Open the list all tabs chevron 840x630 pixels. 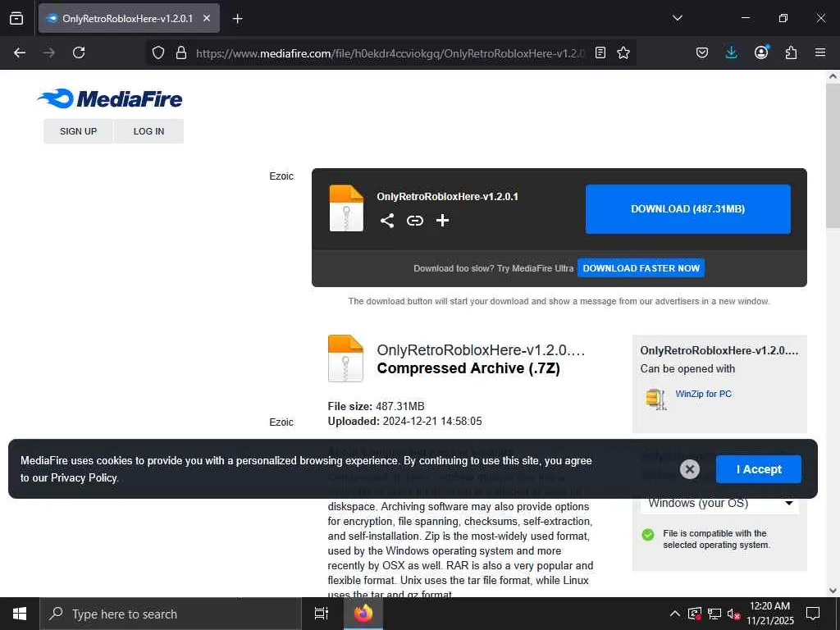677,18
